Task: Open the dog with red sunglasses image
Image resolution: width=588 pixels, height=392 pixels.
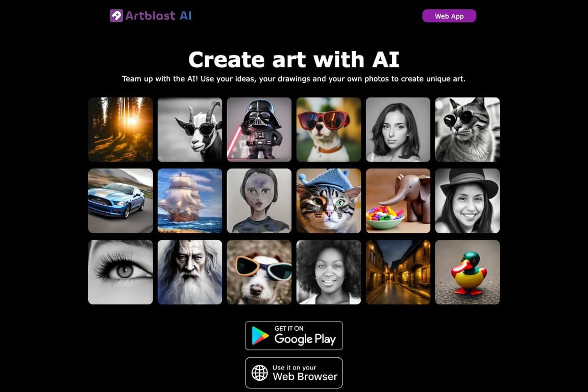Action: (329, 130)
